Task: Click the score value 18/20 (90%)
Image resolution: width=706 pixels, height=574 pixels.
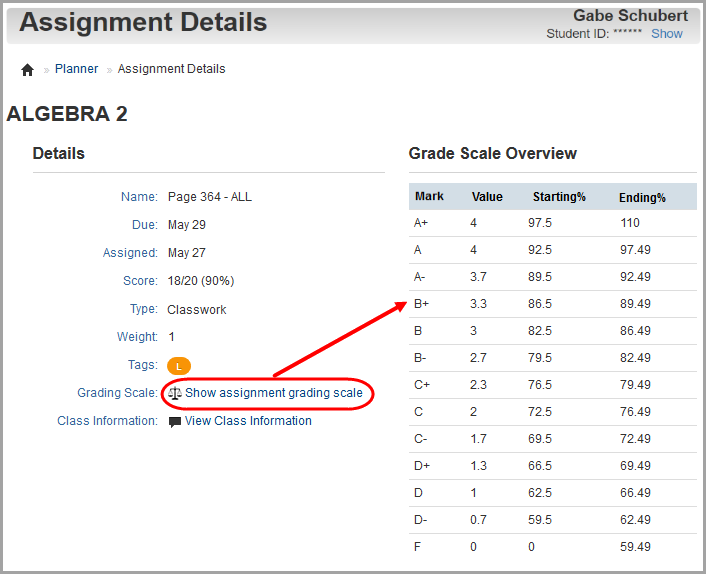Action: [201, 281]
